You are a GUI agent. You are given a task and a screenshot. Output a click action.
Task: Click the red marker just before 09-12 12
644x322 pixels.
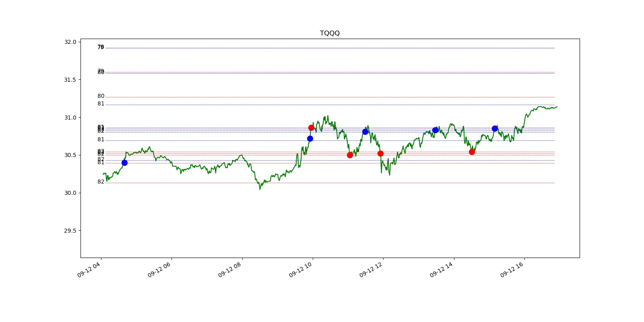tap(380, 153)
